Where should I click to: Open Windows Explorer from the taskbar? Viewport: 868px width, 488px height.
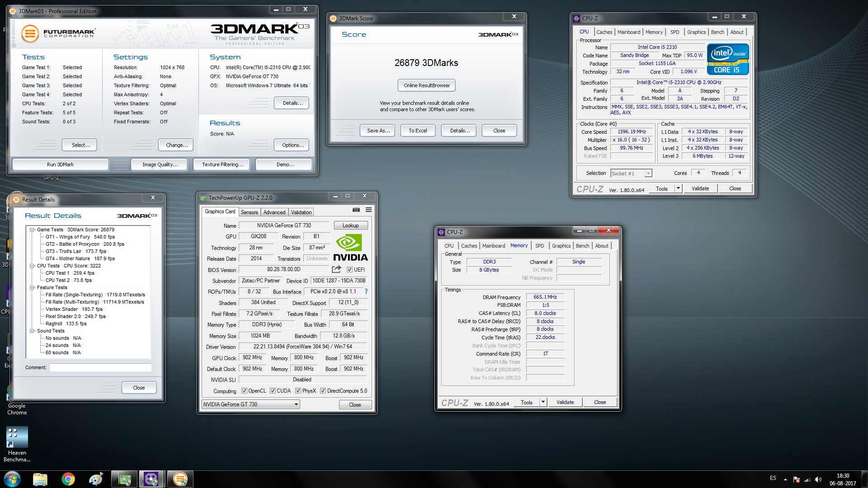[x=40, y=479]
